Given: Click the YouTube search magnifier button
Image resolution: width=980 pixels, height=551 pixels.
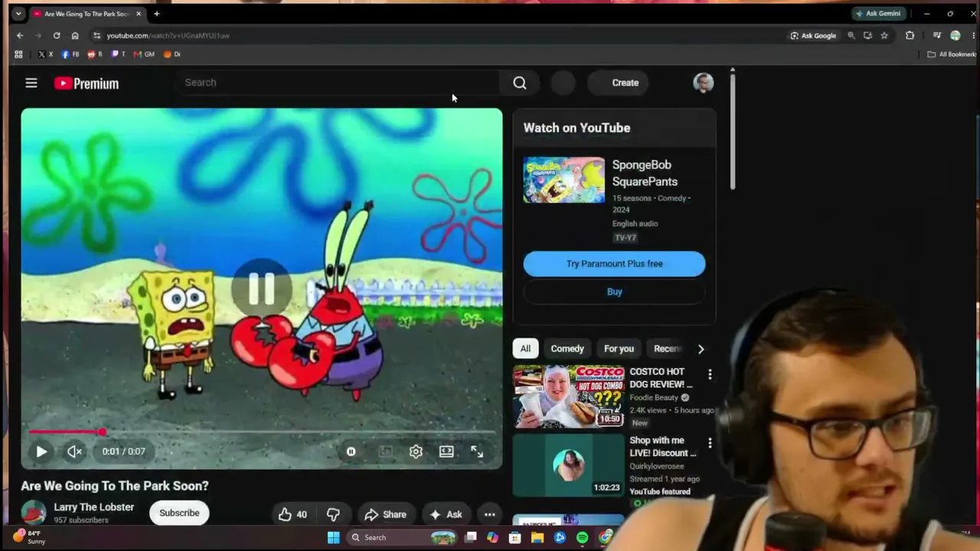Looking at the screenshot, I should (520, 83).
